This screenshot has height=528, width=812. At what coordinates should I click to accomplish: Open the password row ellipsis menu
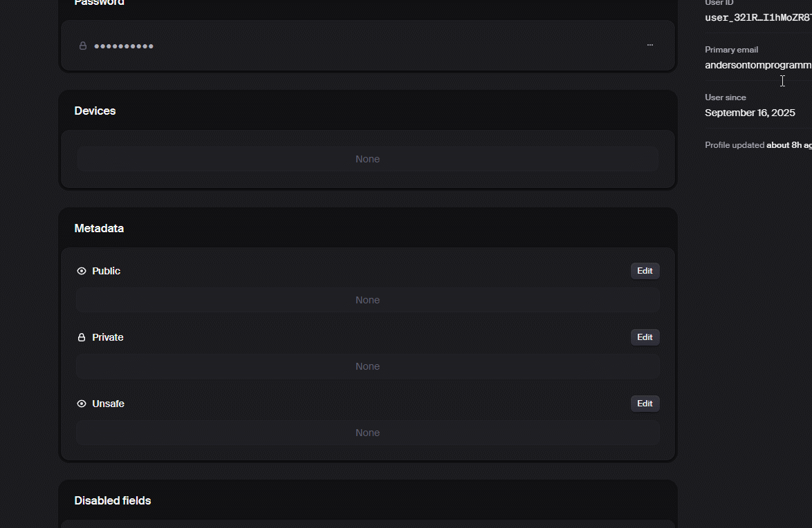(x=649, y=45)
